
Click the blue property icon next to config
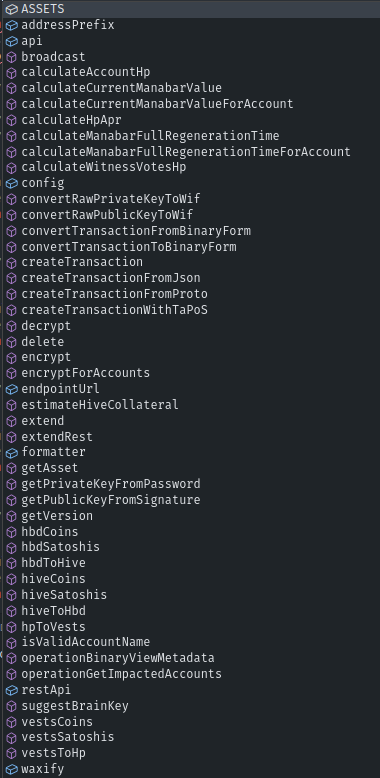[x=11, y=184]
